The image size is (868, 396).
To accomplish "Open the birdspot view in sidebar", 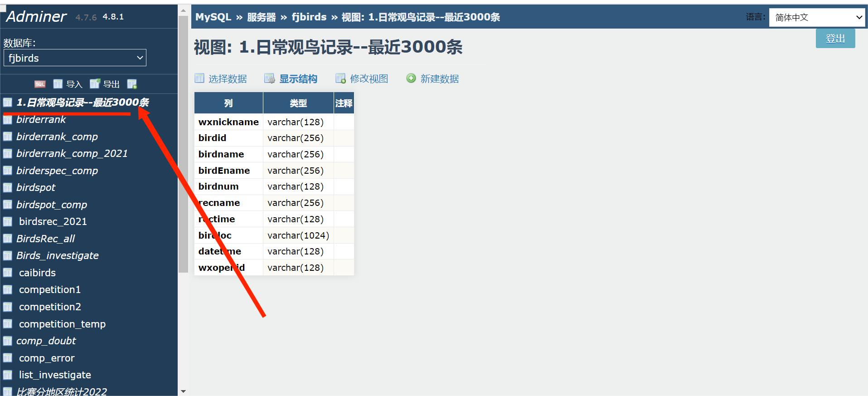I will (x=36, y=188).
